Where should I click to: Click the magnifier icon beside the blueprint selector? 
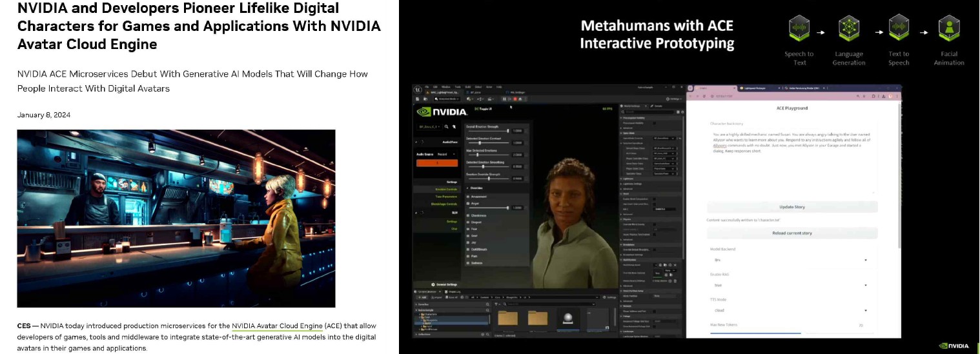click(x=445, y=127)
